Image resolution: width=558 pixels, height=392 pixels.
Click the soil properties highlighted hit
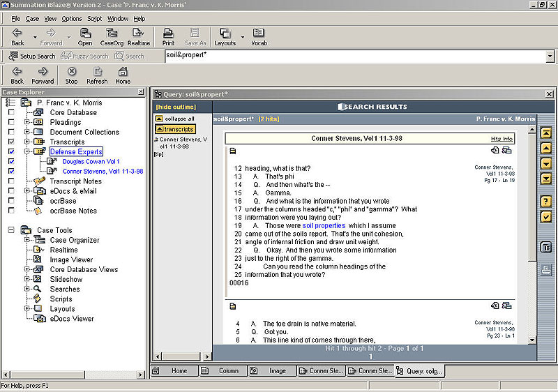[324, 225]
